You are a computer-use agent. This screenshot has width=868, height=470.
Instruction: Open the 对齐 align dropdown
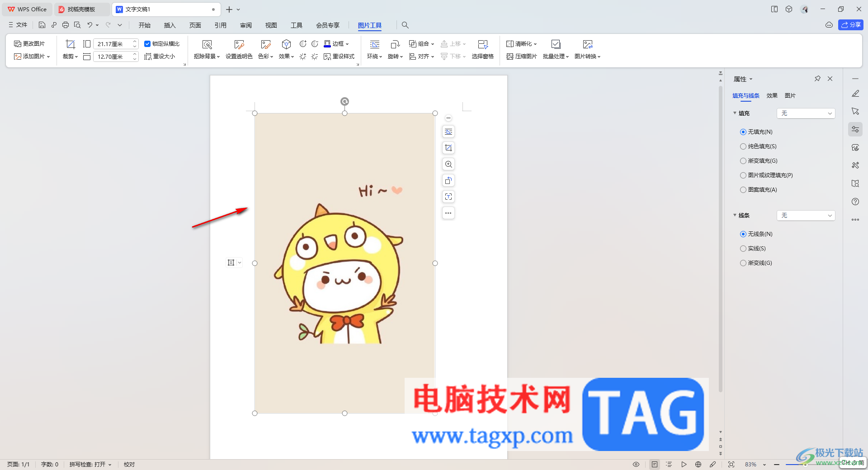coord(421,56)
